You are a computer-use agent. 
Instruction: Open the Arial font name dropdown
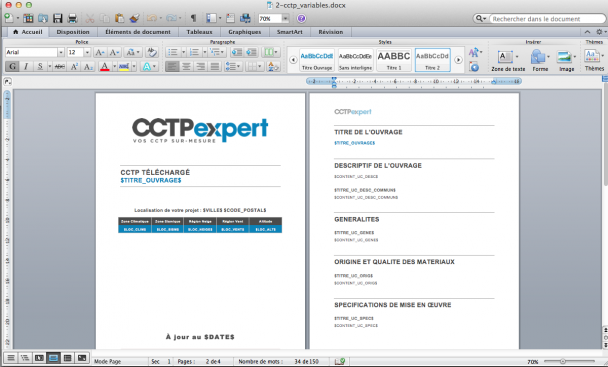click(x=60, y=52)
